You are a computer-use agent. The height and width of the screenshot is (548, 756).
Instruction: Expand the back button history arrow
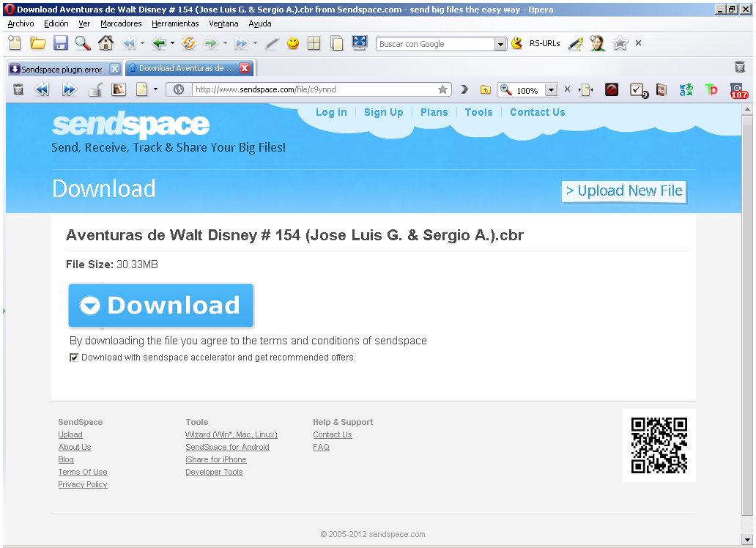coord(172,43)
